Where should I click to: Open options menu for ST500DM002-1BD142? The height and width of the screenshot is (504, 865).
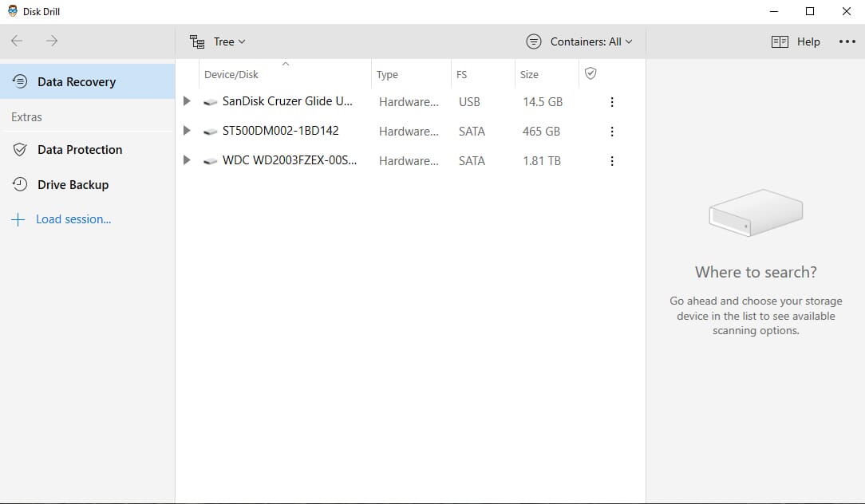[x=612, y=132]
